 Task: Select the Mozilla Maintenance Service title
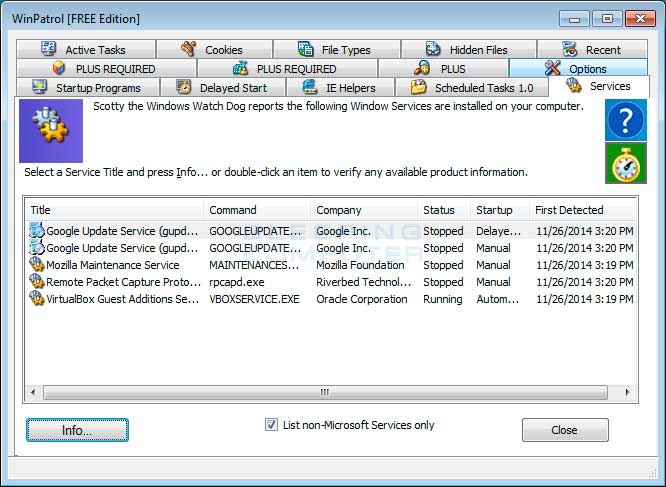[x=113, y=265]
